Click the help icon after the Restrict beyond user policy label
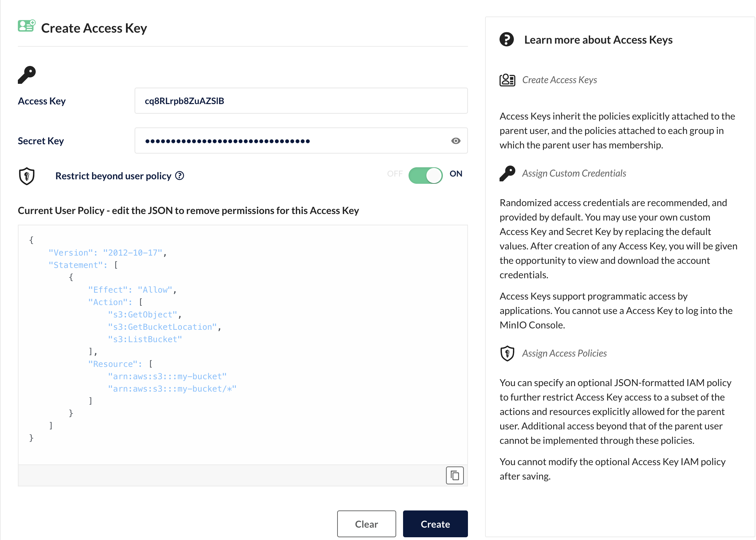Screen dimensions: 756x540 tap(180, 176)
